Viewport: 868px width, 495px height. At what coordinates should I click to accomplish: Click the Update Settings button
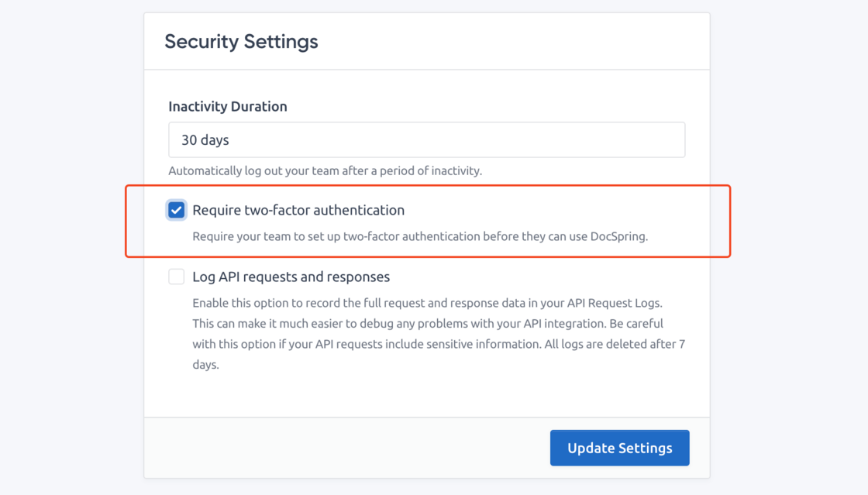619,448
